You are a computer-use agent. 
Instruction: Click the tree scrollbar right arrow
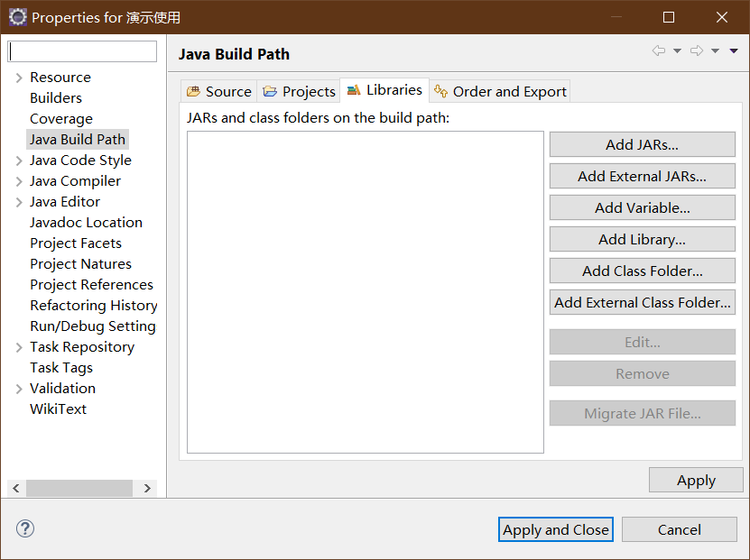click(147, 488)
